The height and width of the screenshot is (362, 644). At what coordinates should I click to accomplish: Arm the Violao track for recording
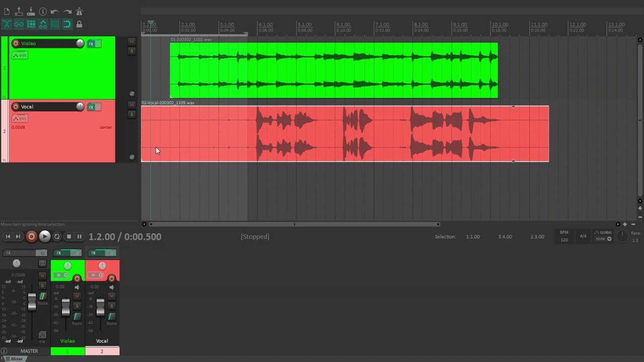(x=16, y=43)
